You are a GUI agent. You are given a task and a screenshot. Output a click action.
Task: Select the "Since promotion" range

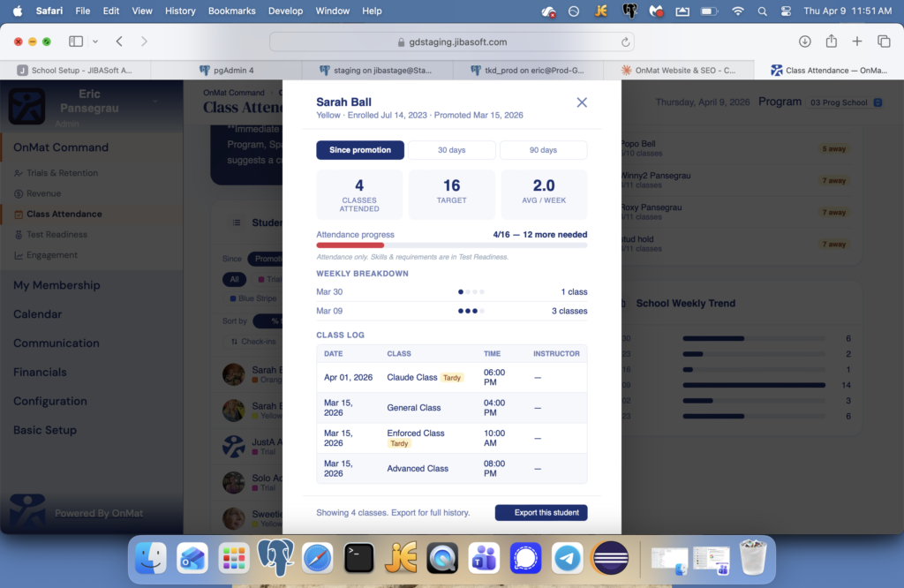[x=360, y=150]
